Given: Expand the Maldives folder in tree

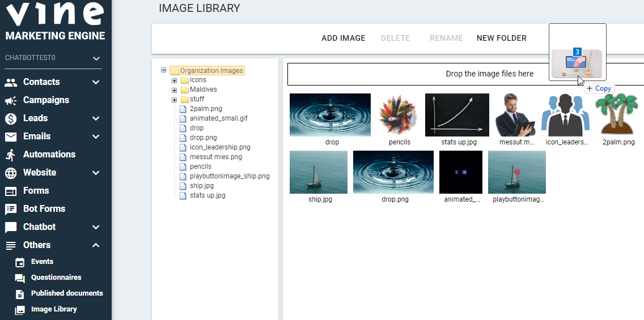Looking at the screenshot, I should 175,90.
